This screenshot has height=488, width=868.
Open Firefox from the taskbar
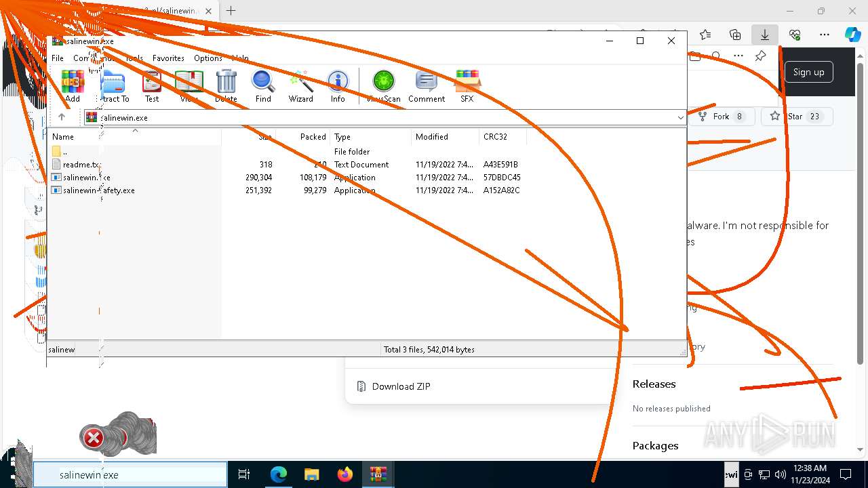pyautogui.click(x=344, y=474)
